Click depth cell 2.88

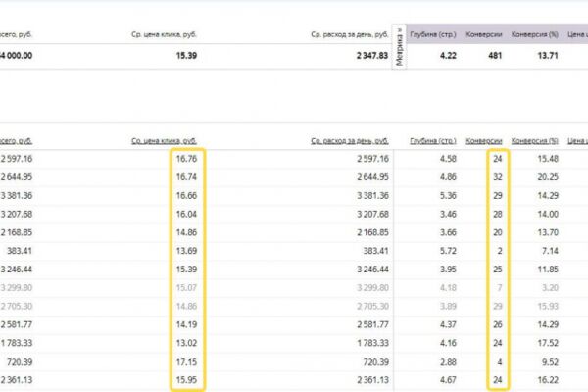pos(448,362)
